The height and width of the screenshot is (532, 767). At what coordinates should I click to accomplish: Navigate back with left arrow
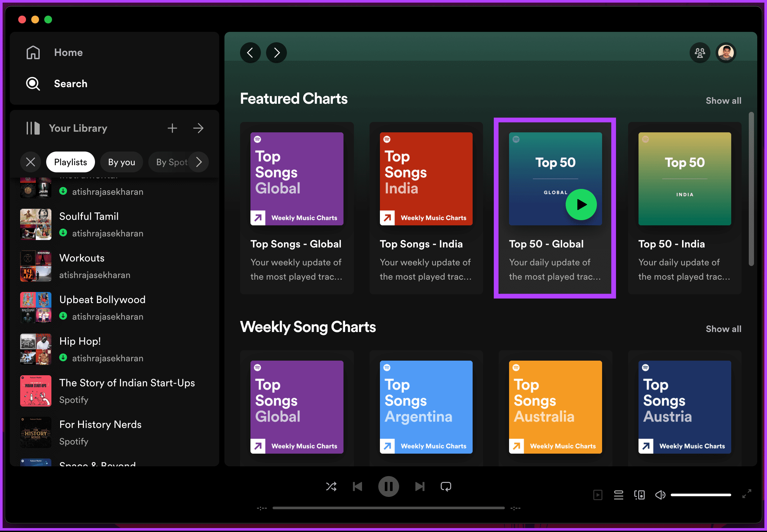250,52
